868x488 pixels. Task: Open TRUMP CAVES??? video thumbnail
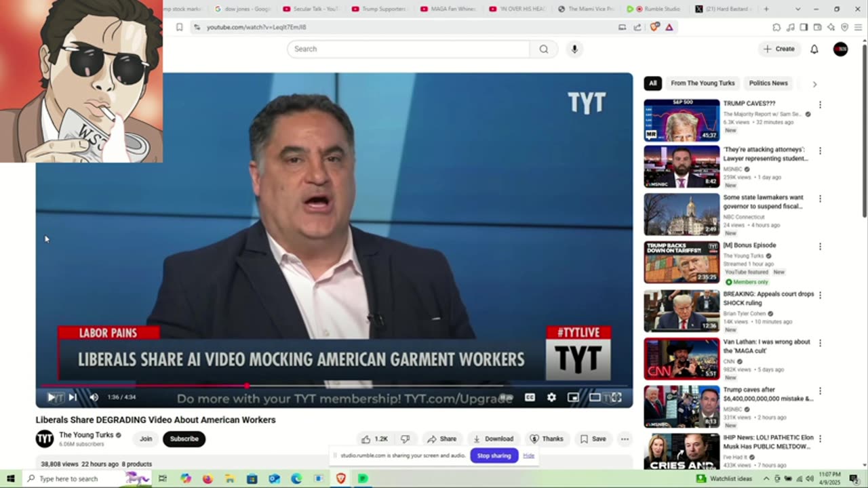pyautogui.click(x=682, y=120)
